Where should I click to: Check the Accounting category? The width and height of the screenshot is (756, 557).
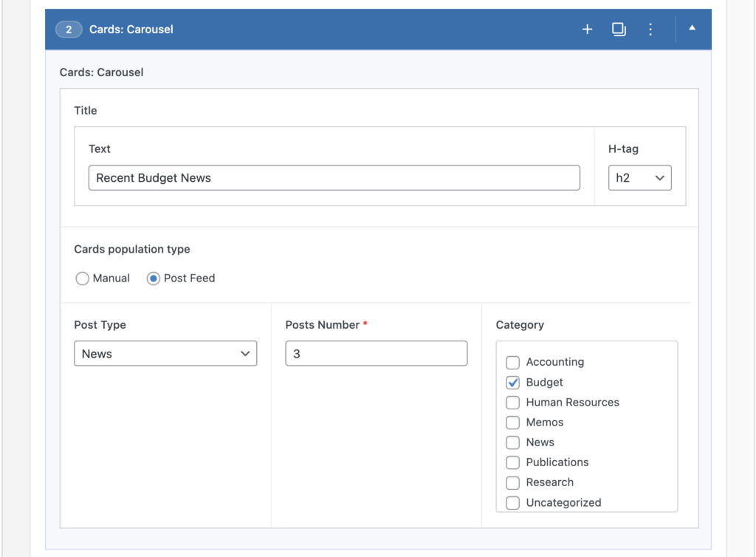click(x=512, y=362)
